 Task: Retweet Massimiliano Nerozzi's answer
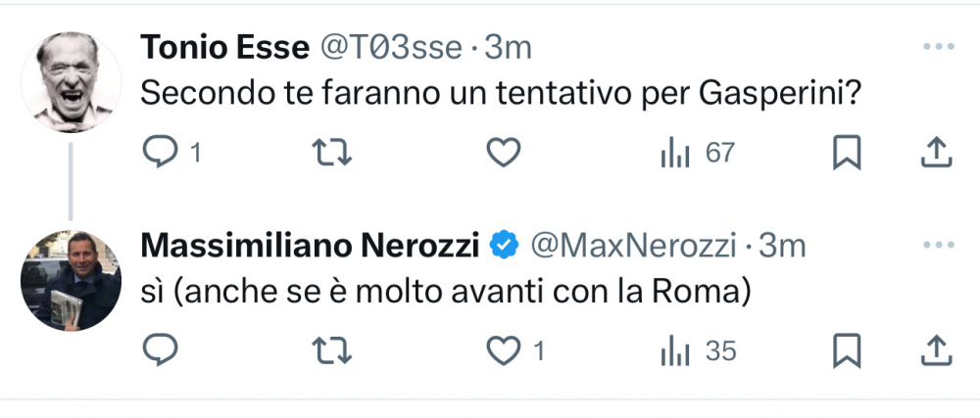click(x=332, y=350)
